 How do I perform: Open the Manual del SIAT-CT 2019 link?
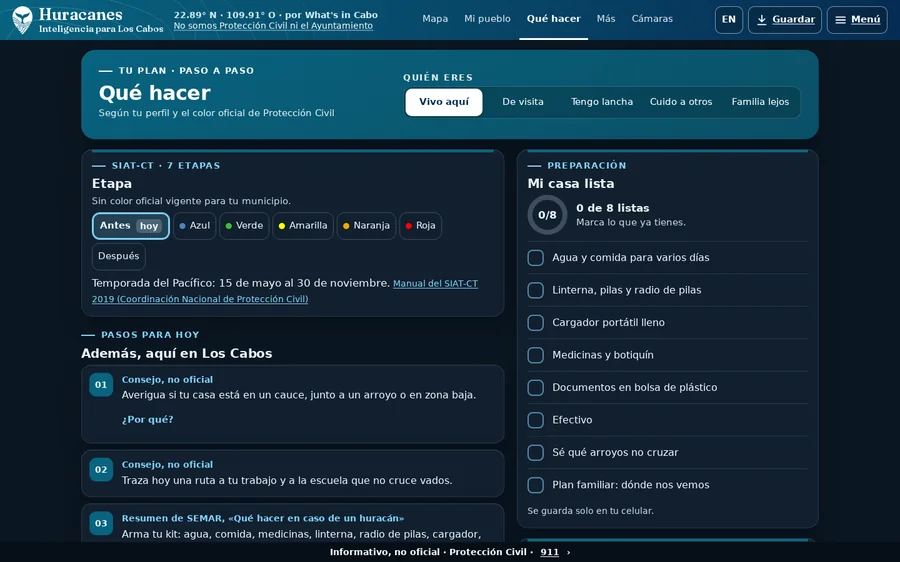coord(285,291)
